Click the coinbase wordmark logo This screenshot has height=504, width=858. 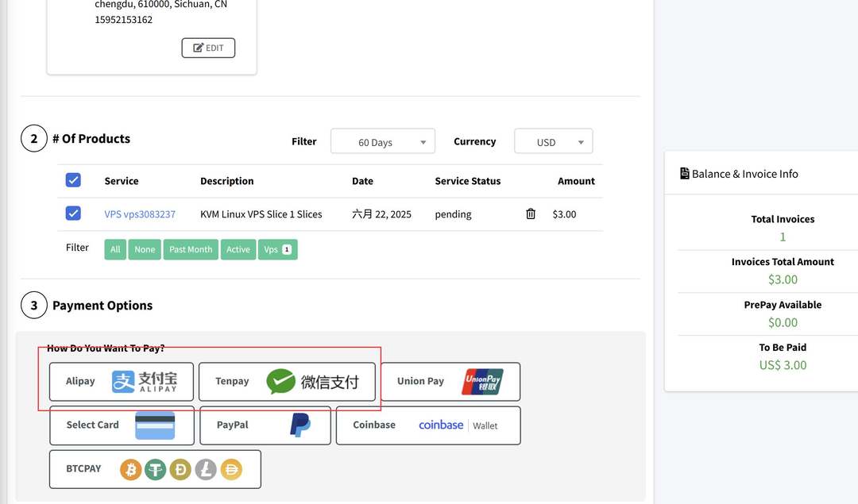(x=441, y=425)
